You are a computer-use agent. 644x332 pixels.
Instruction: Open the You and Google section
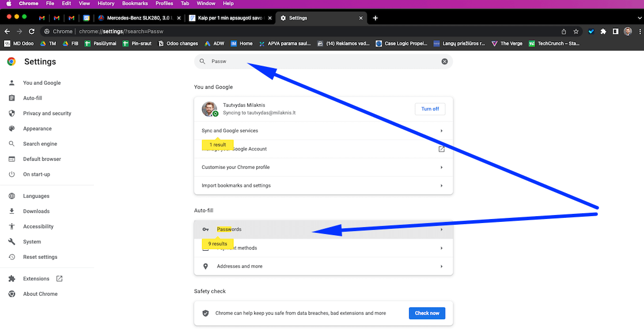coord(41,82)
